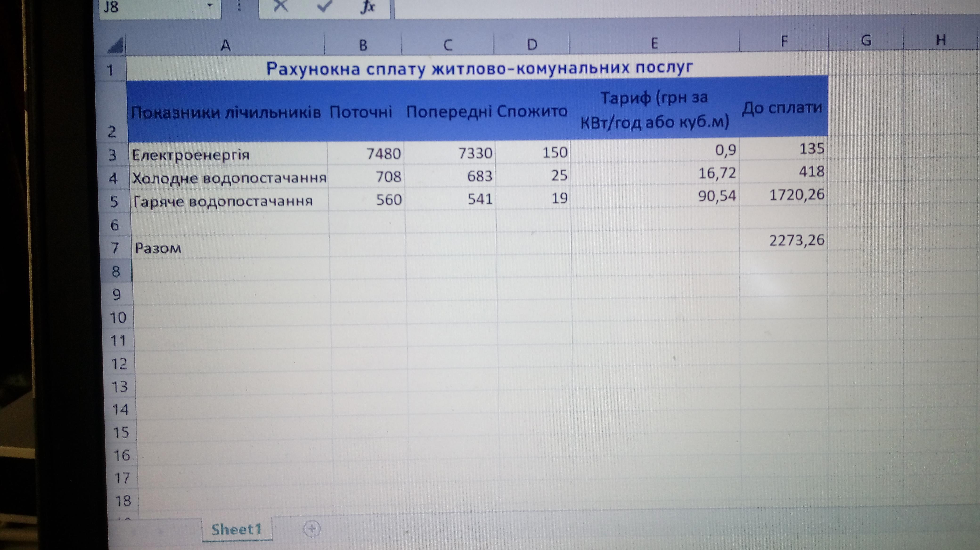Select row 7 header
This screenshot has width=980, height=550.
[x=115, y=248]
